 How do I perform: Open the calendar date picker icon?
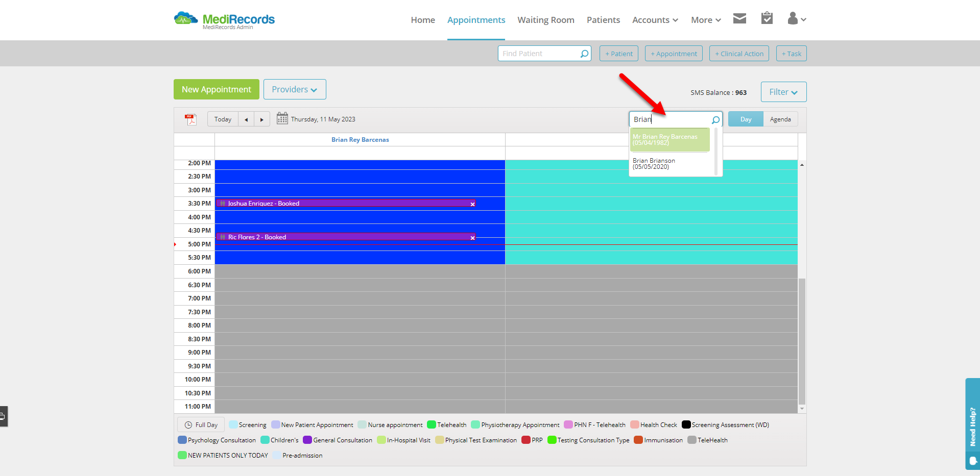[x=282, y=119]
